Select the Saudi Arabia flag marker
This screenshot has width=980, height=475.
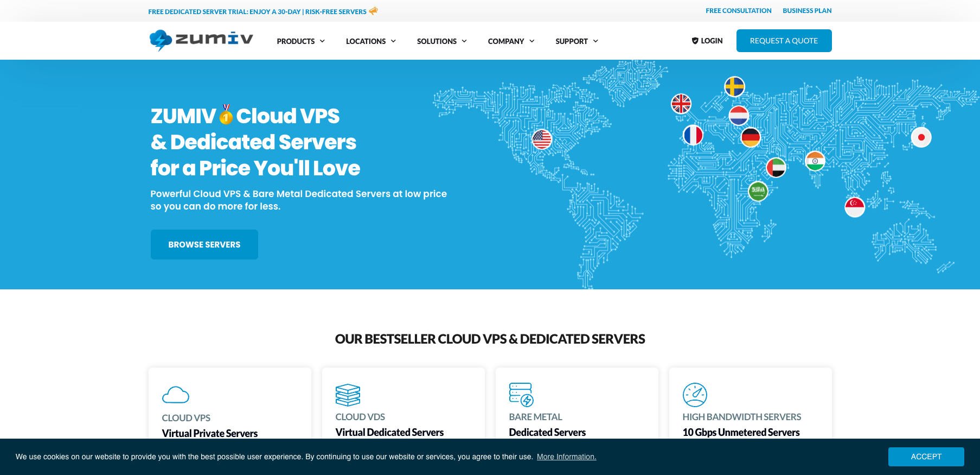[x=758, y=191]
